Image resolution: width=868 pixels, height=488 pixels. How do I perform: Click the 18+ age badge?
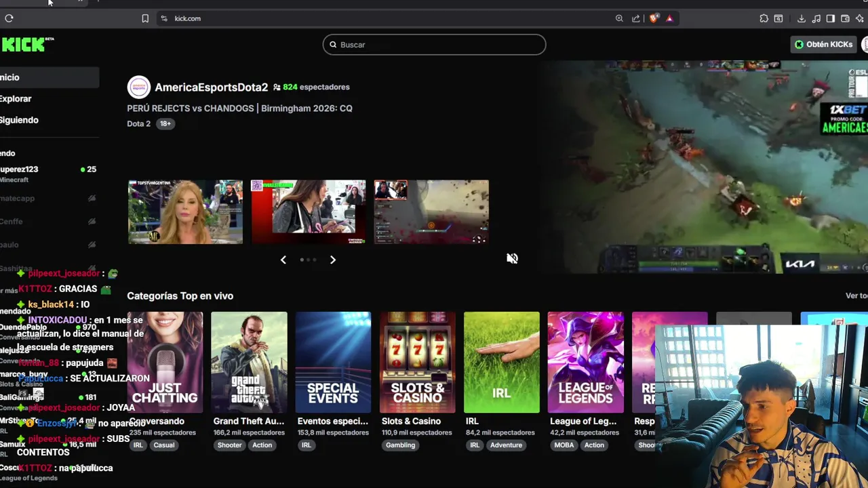click(165, 124)
